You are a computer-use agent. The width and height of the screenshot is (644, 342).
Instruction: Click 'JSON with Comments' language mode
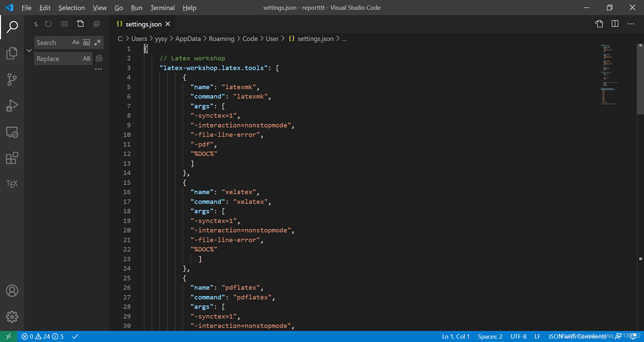tap(577, 336)
